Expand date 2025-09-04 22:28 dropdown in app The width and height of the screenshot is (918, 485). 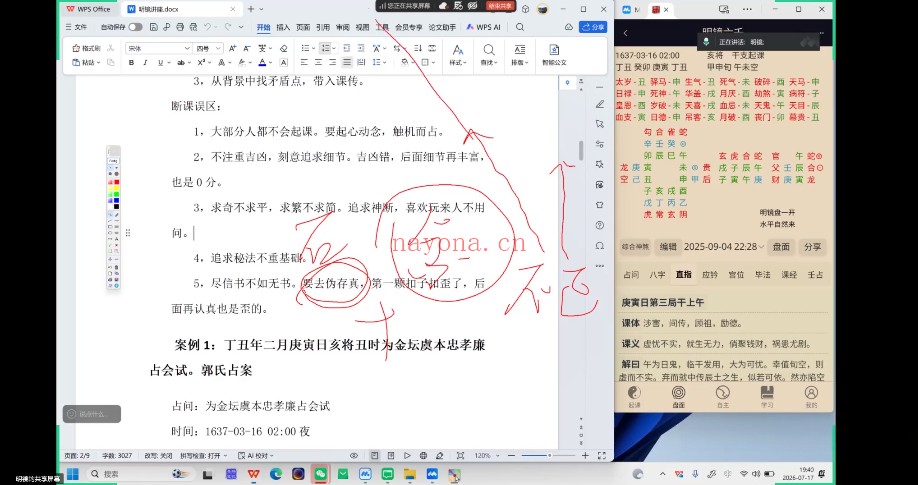(761, 247)
